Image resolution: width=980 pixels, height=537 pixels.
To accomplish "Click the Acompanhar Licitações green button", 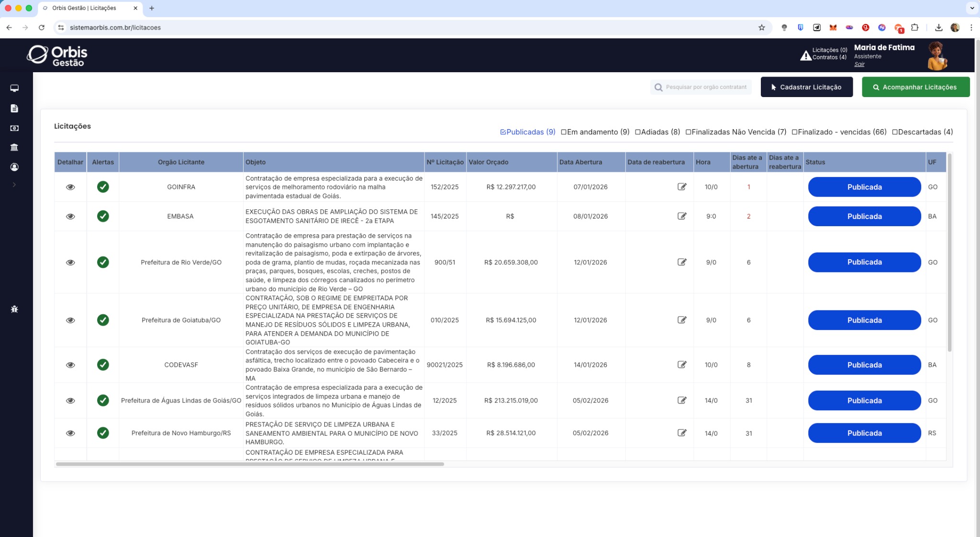I will click(x=915, y=87).
